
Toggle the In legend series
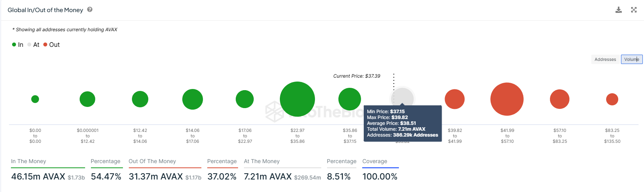pos(18,44)
